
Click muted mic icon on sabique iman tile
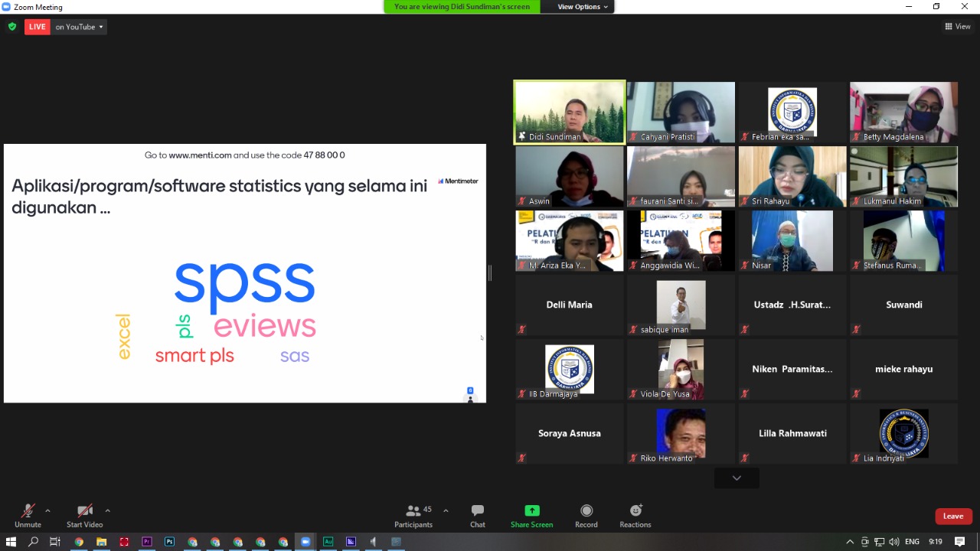click(633, 330)
